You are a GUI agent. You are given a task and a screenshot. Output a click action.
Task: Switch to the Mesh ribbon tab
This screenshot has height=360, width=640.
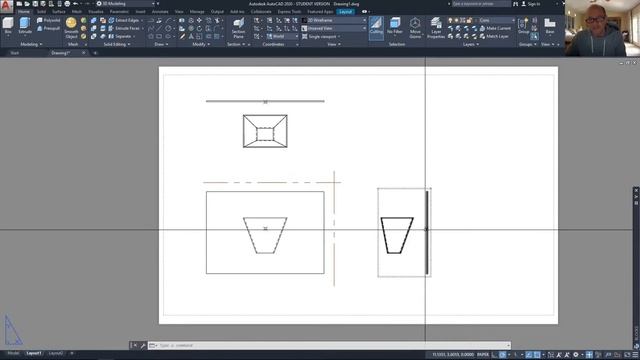[77, 11]
